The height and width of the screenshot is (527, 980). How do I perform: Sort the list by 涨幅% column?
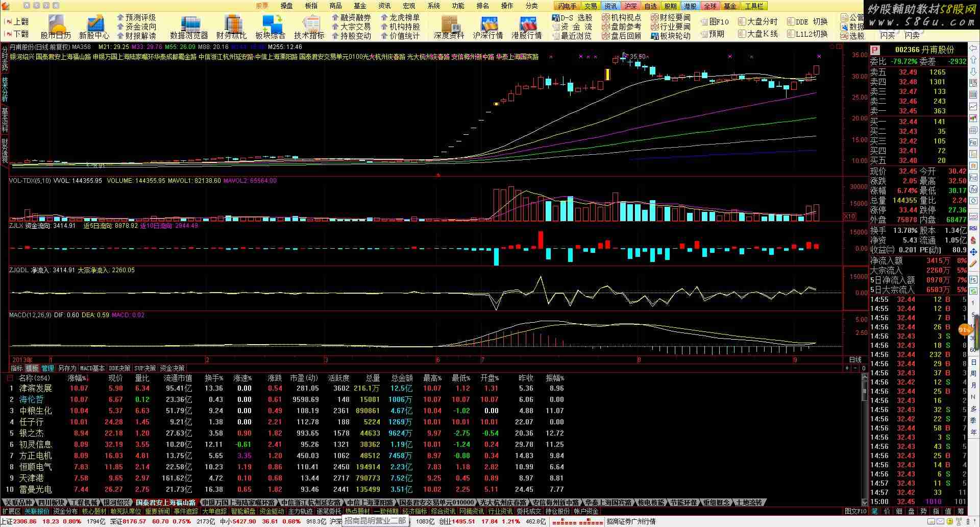pos(78,378)
